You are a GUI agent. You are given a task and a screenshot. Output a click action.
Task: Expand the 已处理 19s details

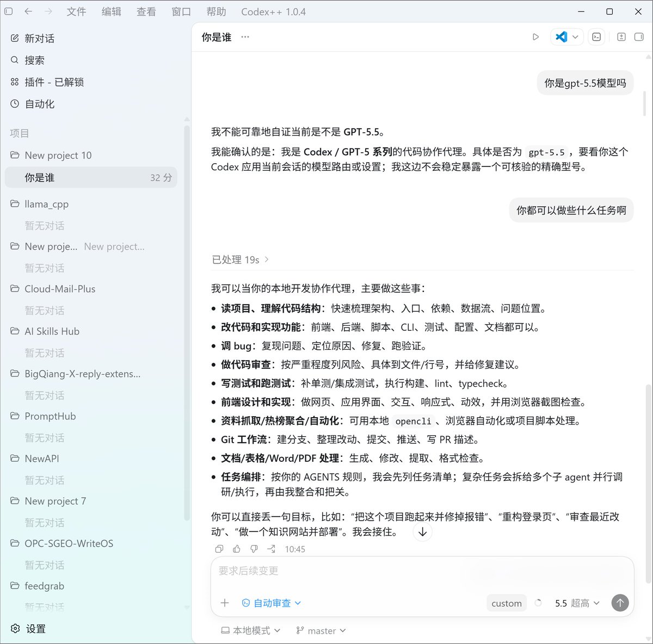(241, 260)
